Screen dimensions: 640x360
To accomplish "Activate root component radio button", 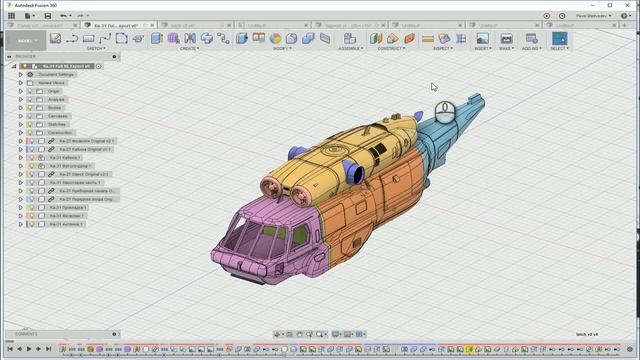I will click(98, 66).
